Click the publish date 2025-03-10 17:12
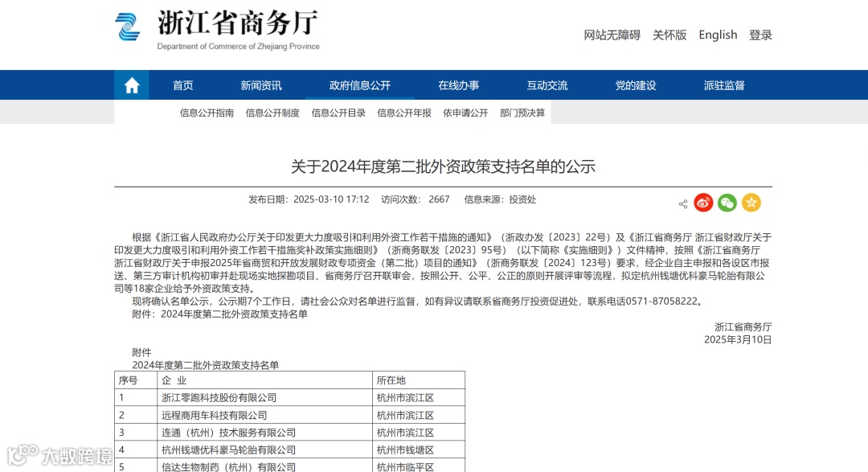Screen dimensions: 868x472 (x=331, y=199)
